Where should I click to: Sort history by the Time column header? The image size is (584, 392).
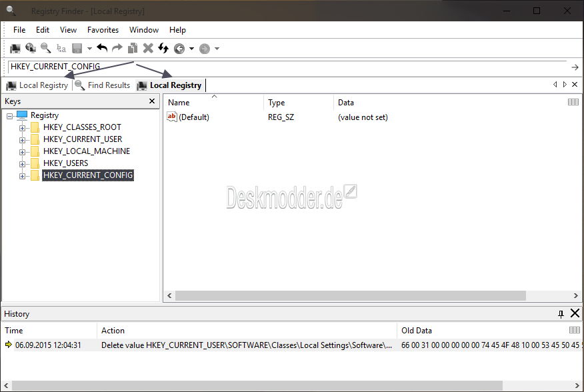tap(49, 331)
